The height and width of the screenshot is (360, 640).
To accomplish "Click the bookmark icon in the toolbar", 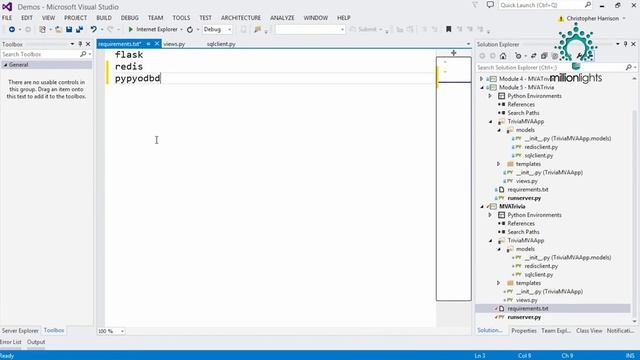I will [x=449, y=29].
